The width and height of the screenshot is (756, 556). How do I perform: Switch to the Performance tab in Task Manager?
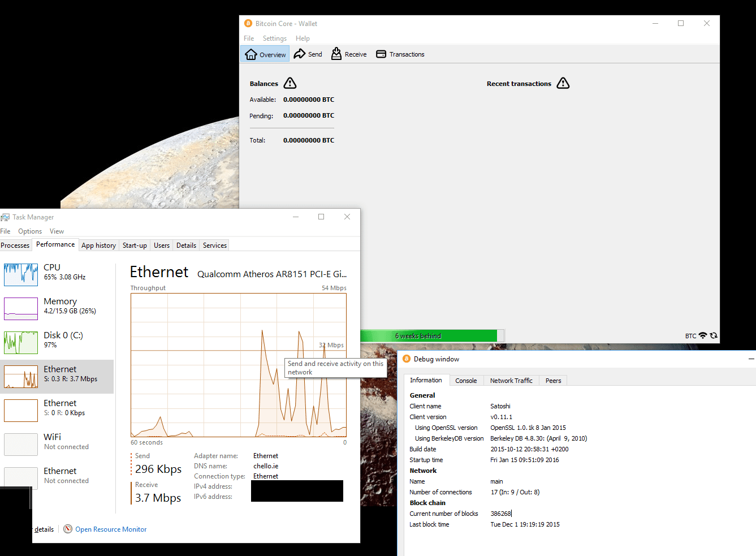click(x=55, y=244)
